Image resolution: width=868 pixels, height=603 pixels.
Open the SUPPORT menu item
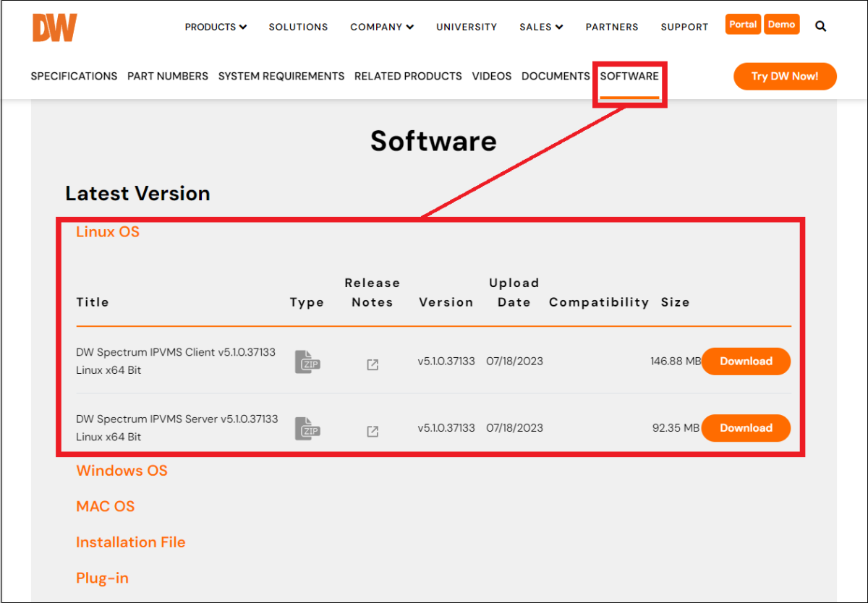pyautogui.click(x=684, y=27)
